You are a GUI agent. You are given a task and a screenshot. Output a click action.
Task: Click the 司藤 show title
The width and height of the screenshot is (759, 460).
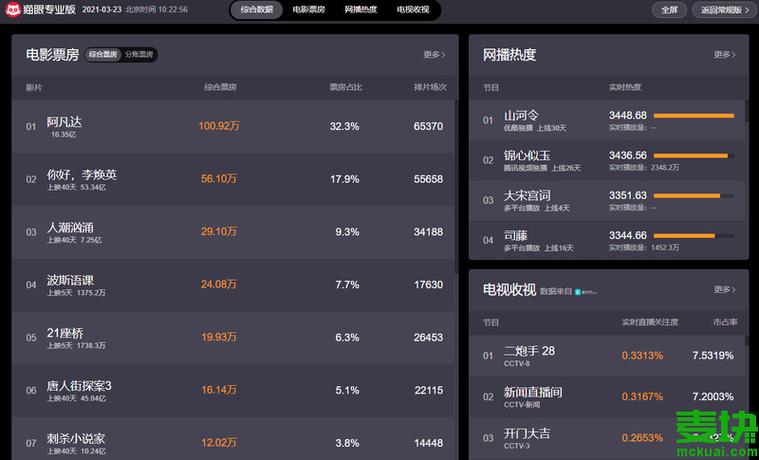pyautogui.click(x=516, y=236)
